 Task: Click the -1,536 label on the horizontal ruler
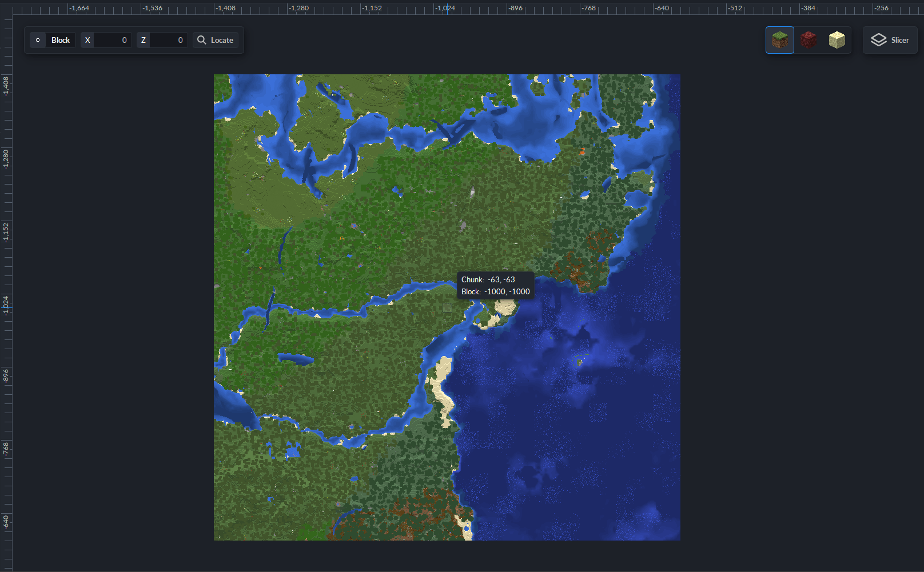[153, 8]
